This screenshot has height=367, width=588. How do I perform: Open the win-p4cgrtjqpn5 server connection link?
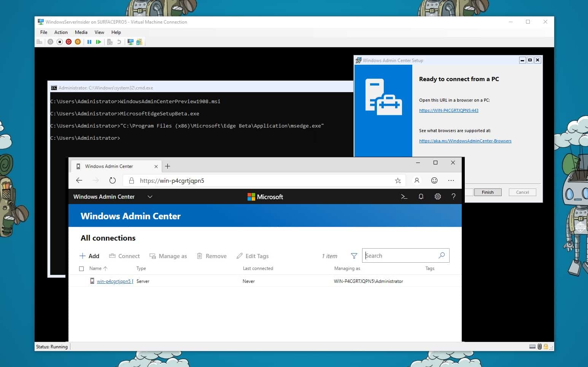coord(115,281)
